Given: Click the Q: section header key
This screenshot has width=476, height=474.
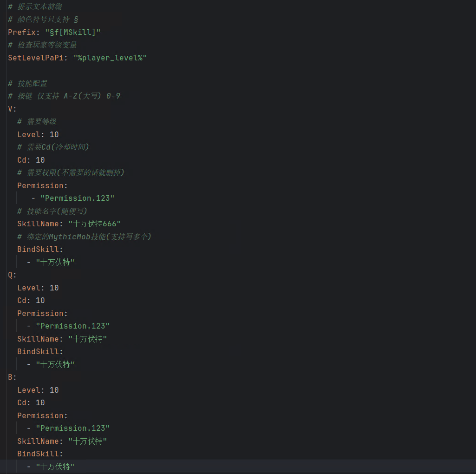Looking at the screenshot, I should tap(12, 275).
